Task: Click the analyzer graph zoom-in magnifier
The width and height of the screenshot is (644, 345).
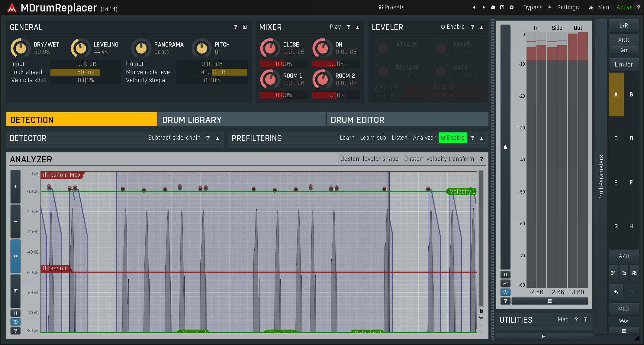Action: 481,317
